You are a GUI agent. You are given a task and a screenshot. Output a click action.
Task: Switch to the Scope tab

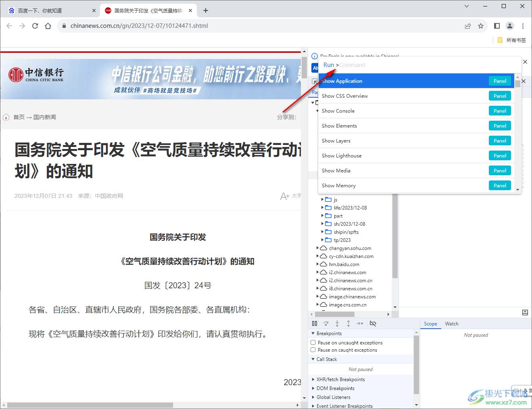tap(430, 324)
